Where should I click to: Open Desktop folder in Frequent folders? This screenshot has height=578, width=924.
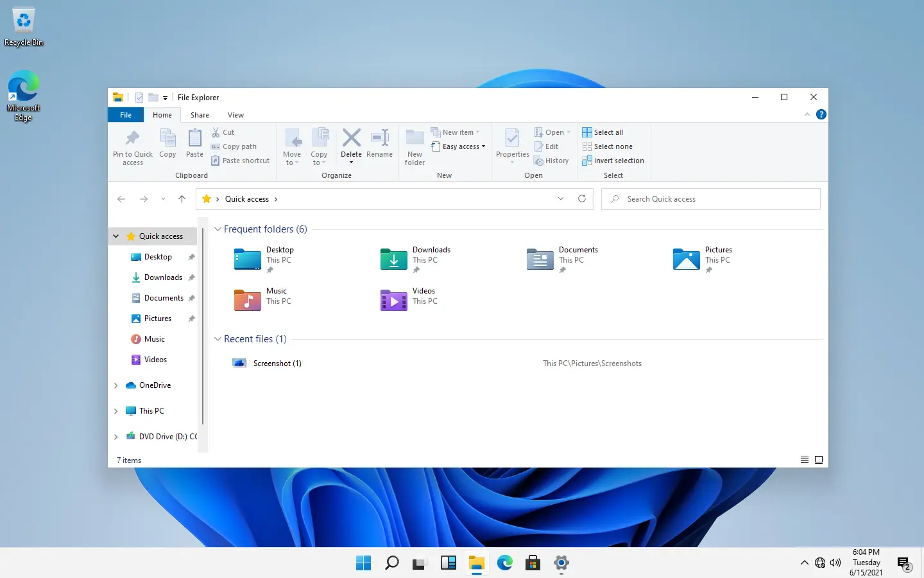(x=264, y=259)
